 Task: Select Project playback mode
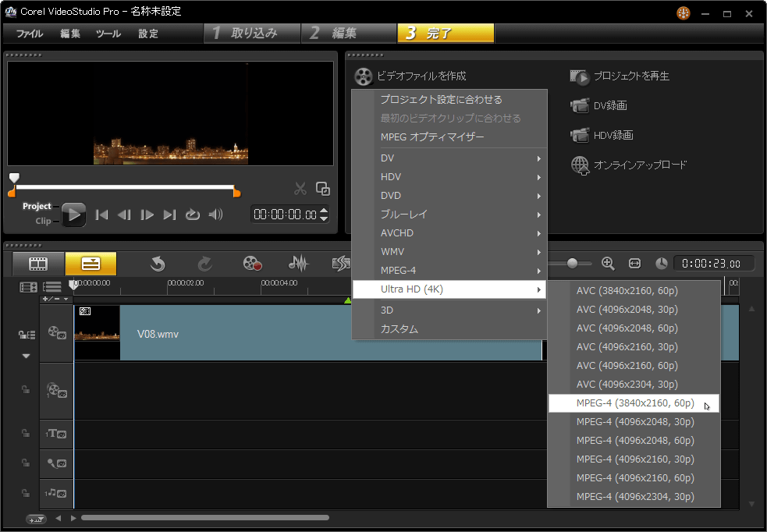(x=37, y=206)
